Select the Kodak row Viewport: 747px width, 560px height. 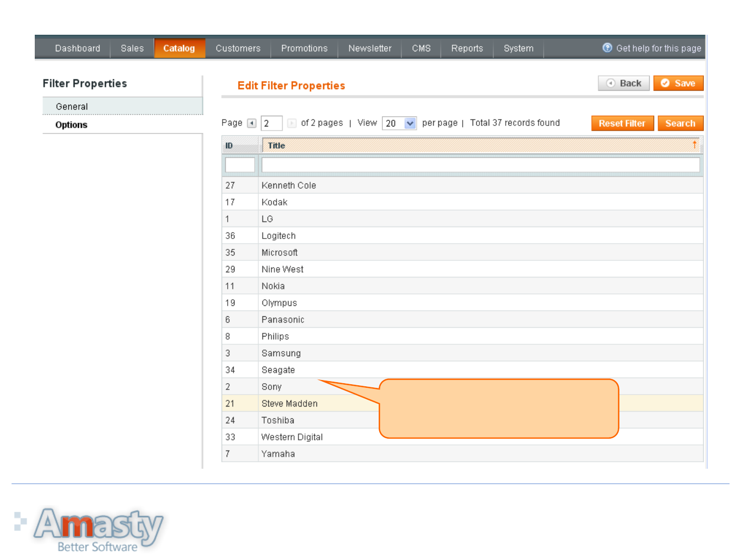coord(462,202)
